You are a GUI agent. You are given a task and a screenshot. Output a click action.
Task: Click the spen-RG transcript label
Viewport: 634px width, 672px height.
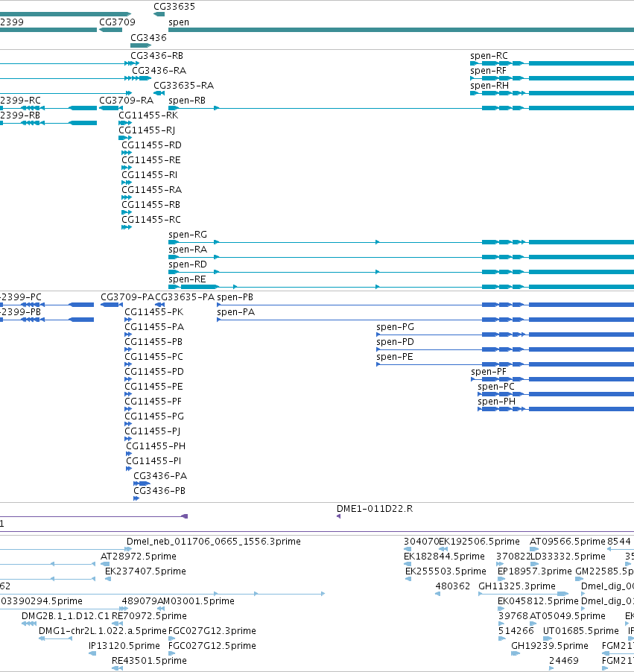[188, 235]
